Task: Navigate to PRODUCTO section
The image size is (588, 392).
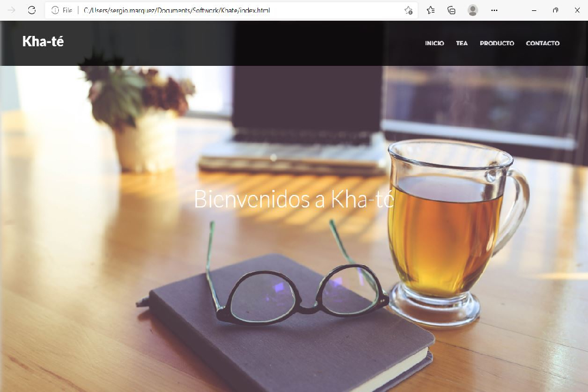Action: 497,44
